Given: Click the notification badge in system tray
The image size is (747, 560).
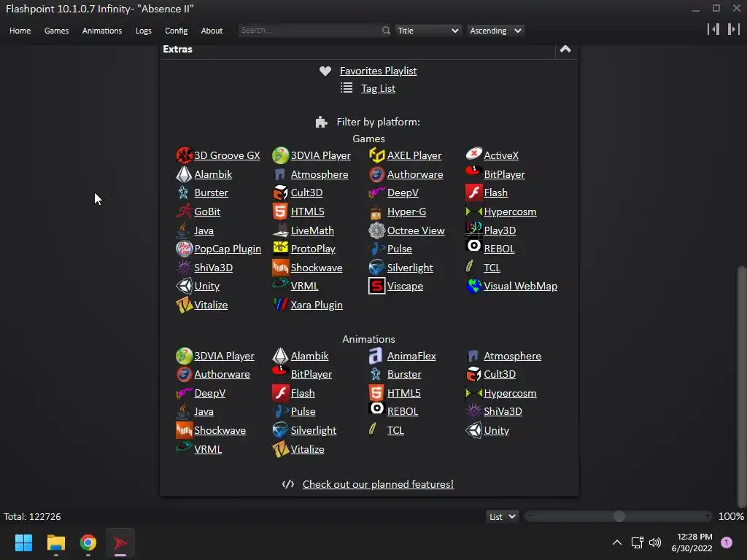Looking at the screenshot, I should click(x=727, y=542).
